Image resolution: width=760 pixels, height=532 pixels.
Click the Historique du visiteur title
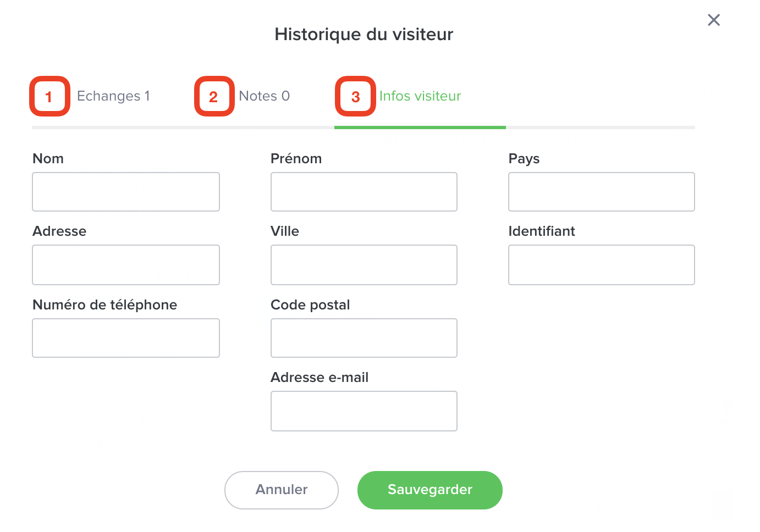pos(364,35)
